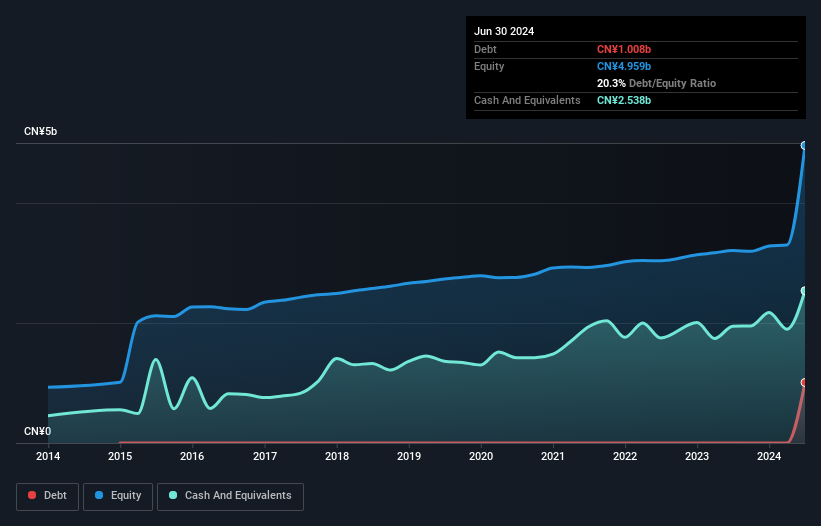The image size is (821, 526).
Task: Toggle the Cash And Equivalents legend button
Action: tap(230, 496)
